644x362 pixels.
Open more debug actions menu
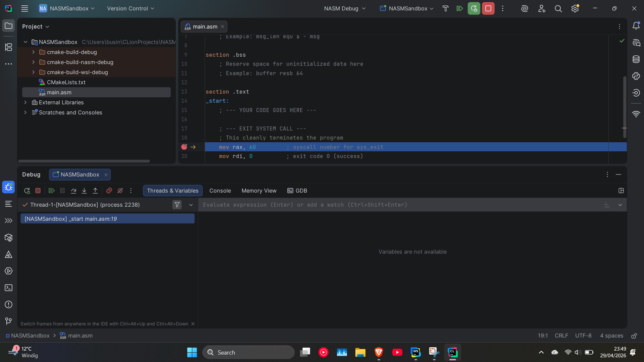point(131,191)
